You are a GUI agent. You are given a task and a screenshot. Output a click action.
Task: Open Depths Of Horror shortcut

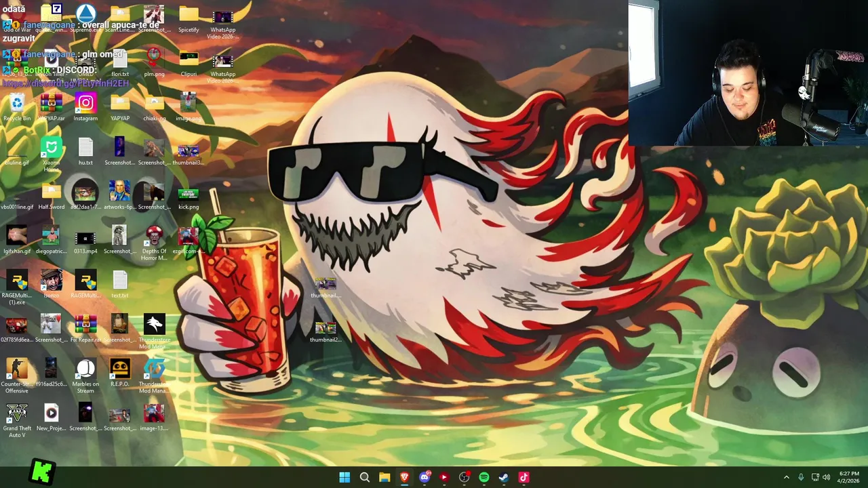point(154,243)
